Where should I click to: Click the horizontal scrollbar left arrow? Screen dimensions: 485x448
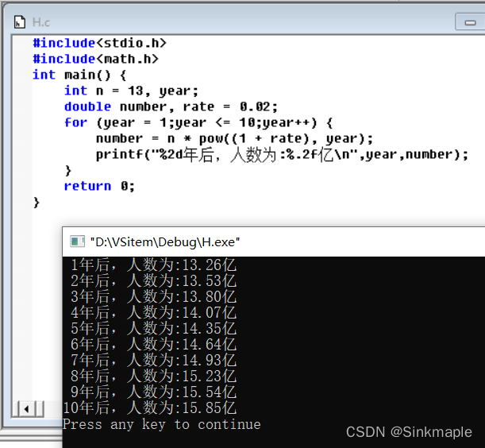pyautogui.click(x=27, y=409)
